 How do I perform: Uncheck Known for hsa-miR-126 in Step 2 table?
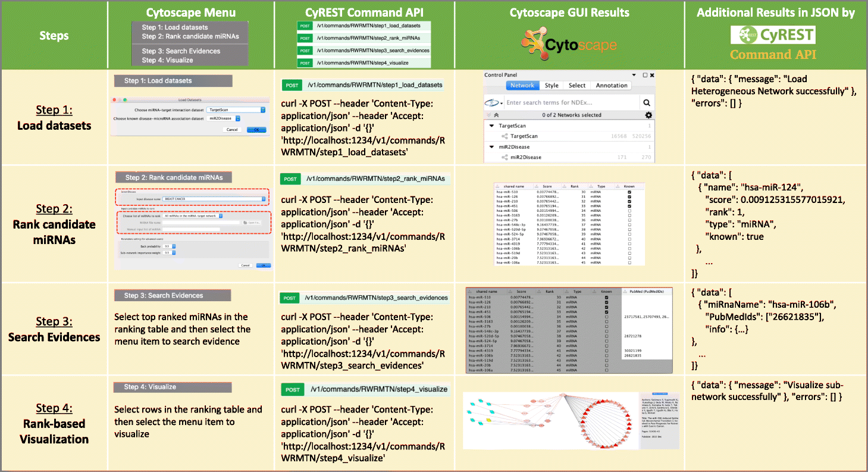(x=629, y=196)
